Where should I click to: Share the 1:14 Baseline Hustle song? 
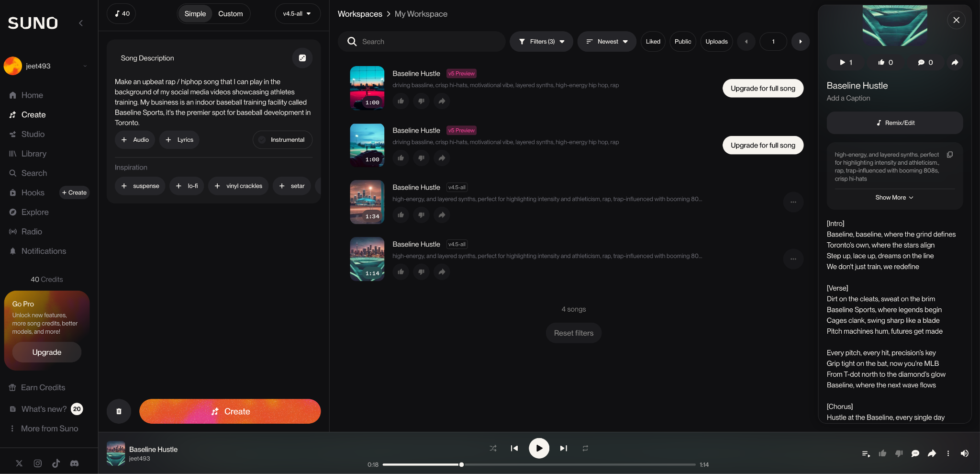[x=442, y=272]
